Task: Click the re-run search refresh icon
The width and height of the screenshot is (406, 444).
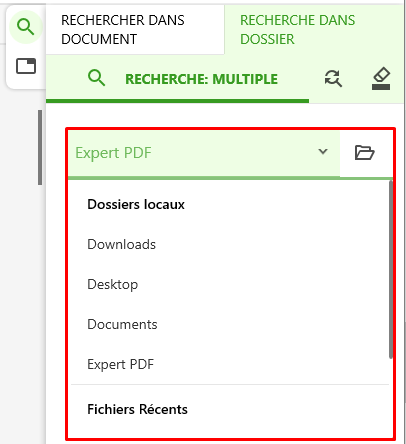Action: 333,79
